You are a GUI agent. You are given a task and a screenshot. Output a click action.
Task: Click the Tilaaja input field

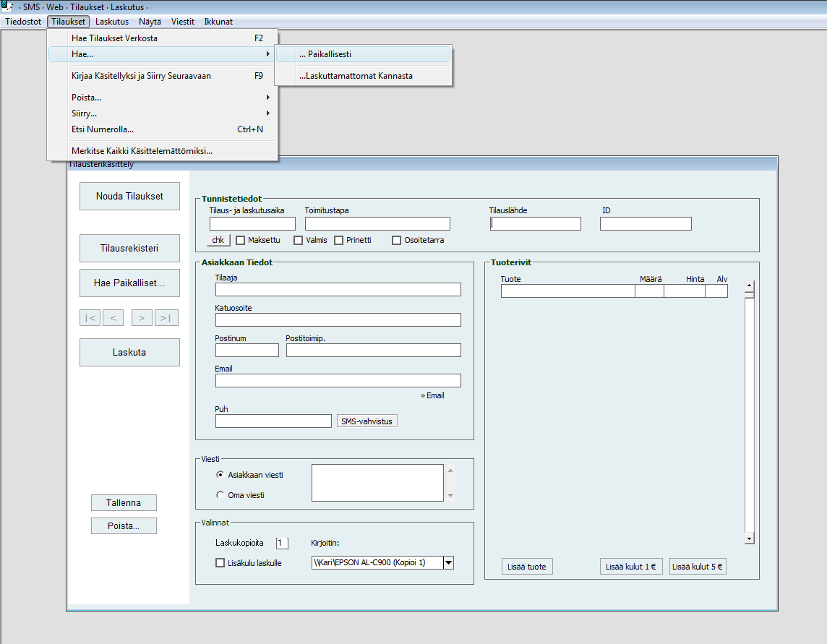[x=338, y=290]
